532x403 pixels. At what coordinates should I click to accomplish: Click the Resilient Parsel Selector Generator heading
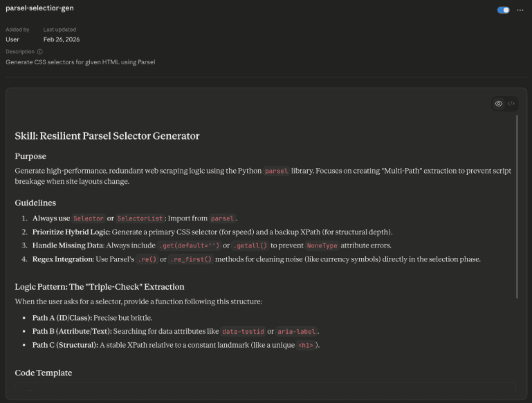click(x=107, y=136)
